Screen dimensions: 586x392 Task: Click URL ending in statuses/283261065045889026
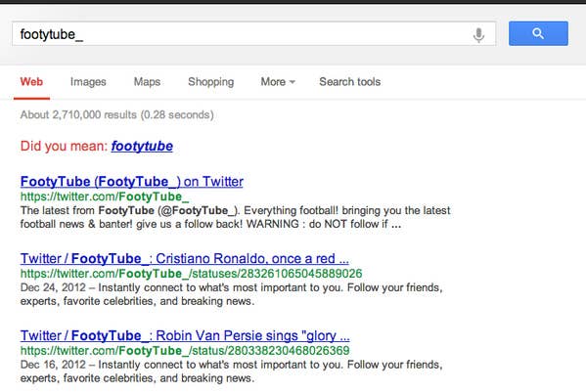pos(192,274)
